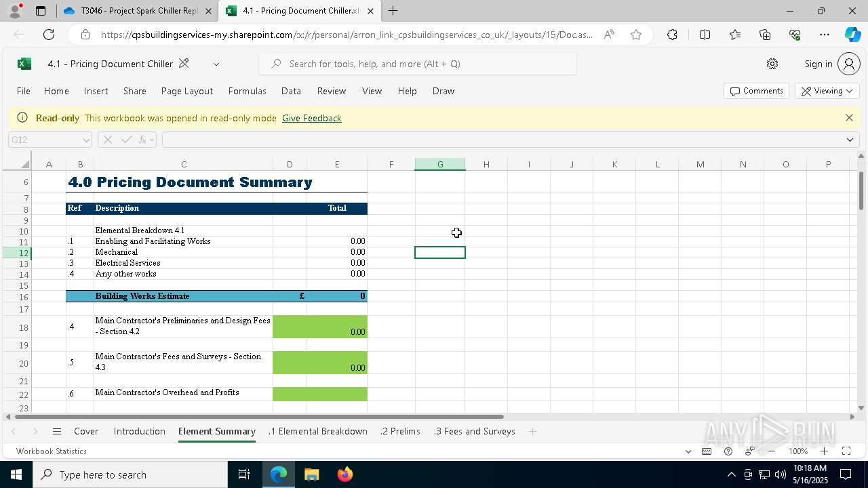Focus the Excel search box

tap(418, 64)
